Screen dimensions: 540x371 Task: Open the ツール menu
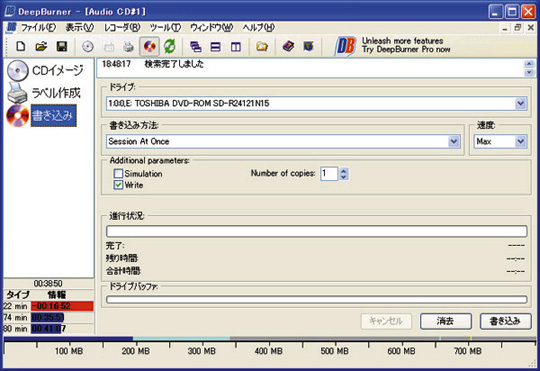165,28
